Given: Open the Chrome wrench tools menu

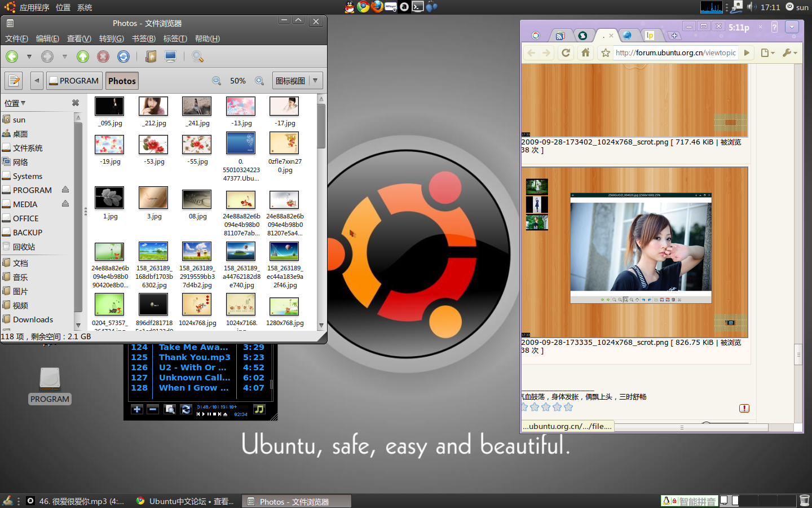Looking at the screenshot, I should click(x=789, y=52).
